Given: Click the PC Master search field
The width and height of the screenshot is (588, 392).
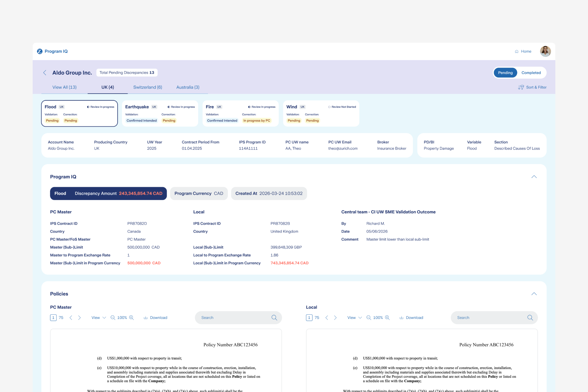Looking at the screenshot, I should [238, 318].
